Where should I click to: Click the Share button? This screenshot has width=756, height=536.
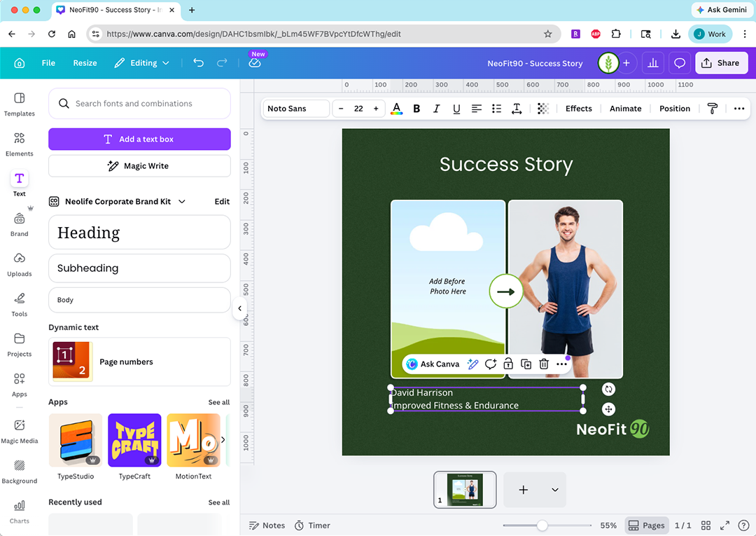tap(720, 63)
